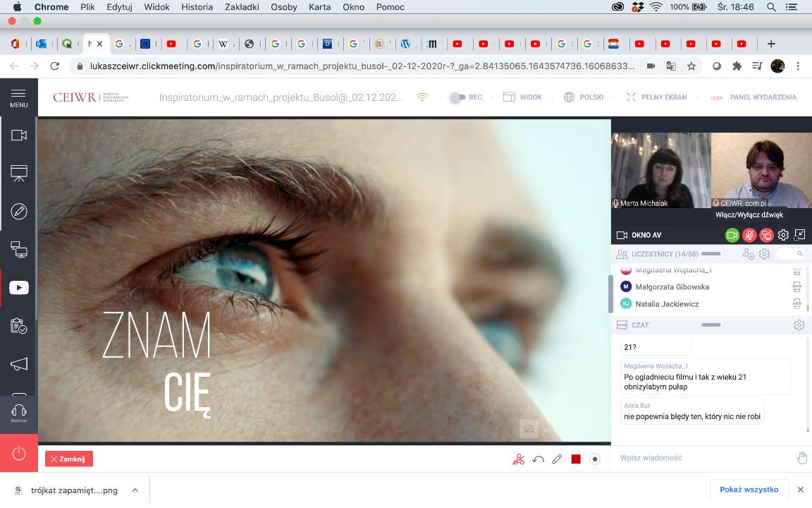Open the YouTube tool in left sidebar
Screen dimensions: 812x508
[19, 288]
